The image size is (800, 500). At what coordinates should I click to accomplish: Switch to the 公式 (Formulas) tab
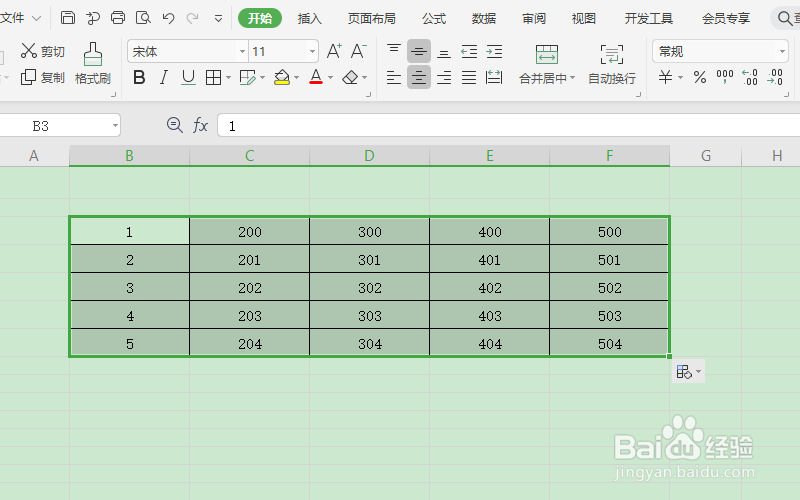(434, 19)
